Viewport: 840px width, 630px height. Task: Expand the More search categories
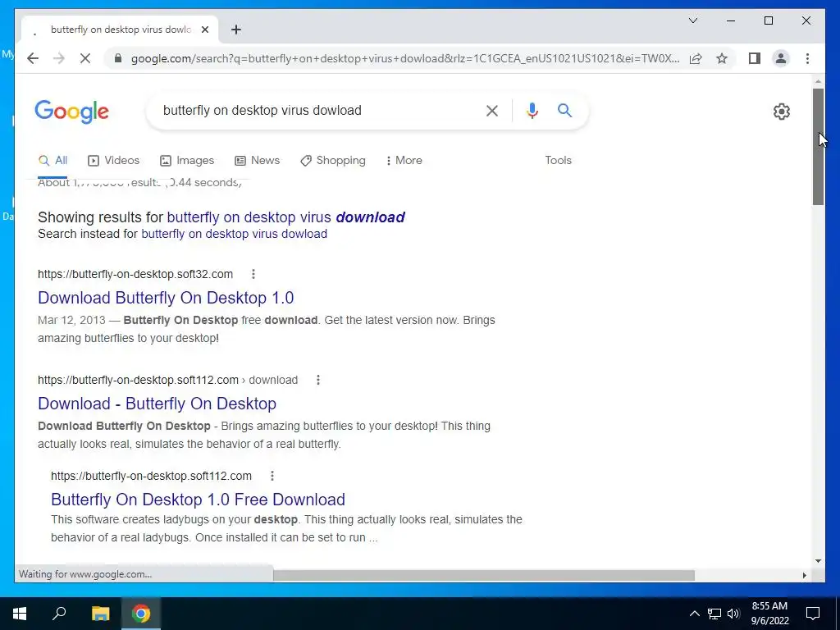[404, 160]
